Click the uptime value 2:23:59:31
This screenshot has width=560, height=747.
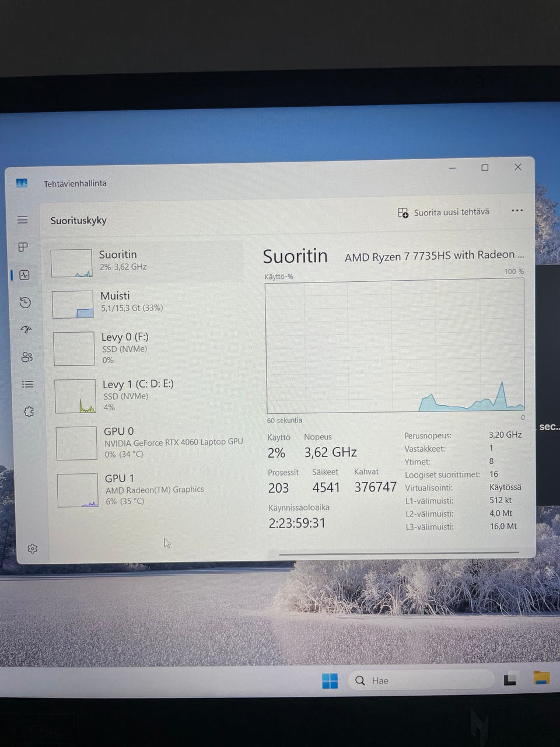(297, 523)
